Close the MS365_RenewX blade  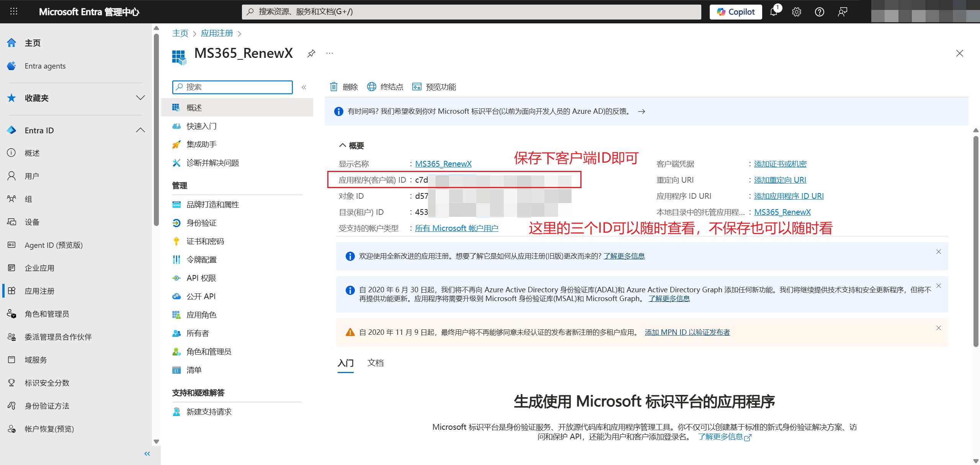(959, 53)
